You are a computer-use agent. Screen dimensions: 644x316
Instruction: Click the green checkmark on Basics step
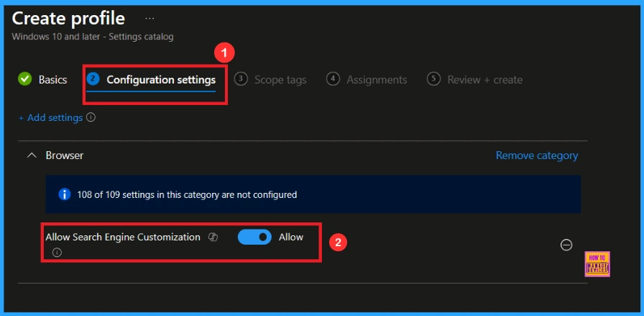25,79
